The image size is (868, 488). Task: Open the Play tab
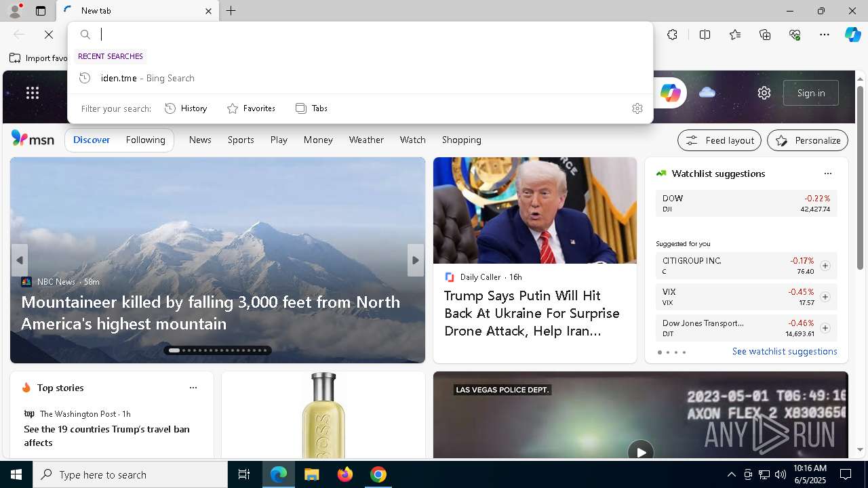click(x=279, y=140)
